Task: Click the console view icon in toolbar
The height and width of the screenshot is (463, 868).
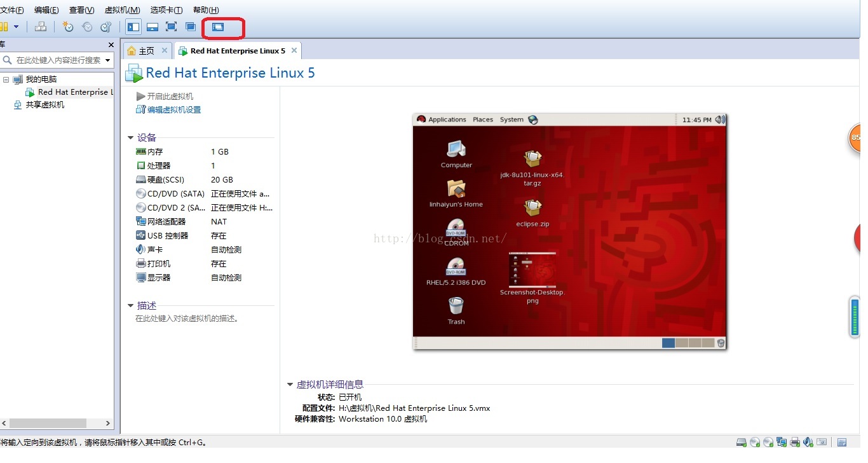Action: (218, 27)
